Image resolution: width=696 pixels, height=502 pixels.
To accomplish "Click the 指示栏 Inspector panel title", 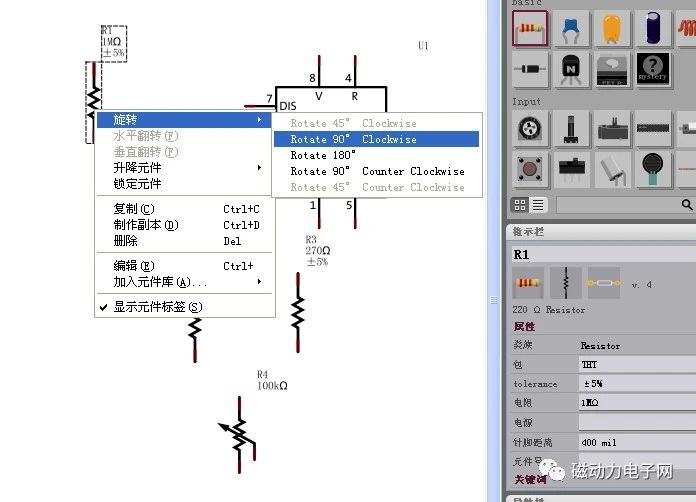I will click(528, 232).
